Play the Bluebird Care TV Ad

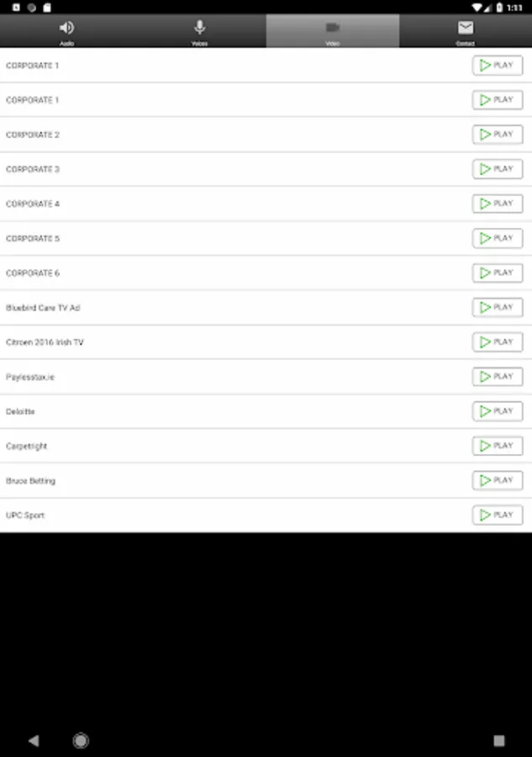click(x=498, y=308)
